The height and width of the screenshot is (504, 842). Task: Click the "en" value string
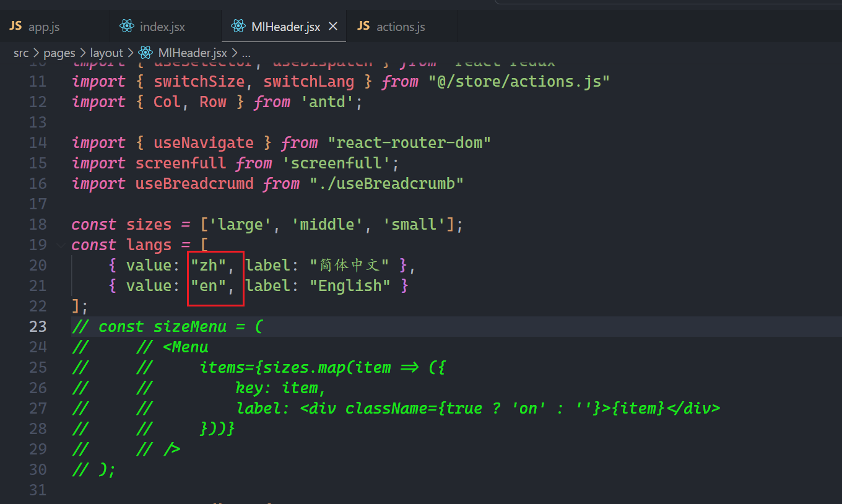click(x=208, y=285)
